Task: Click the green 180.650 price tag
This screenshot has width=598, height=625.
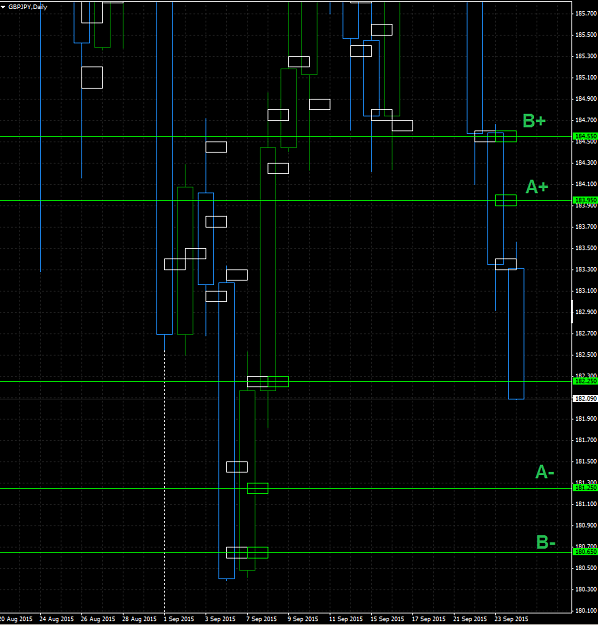Action: [x=585, y=552]
